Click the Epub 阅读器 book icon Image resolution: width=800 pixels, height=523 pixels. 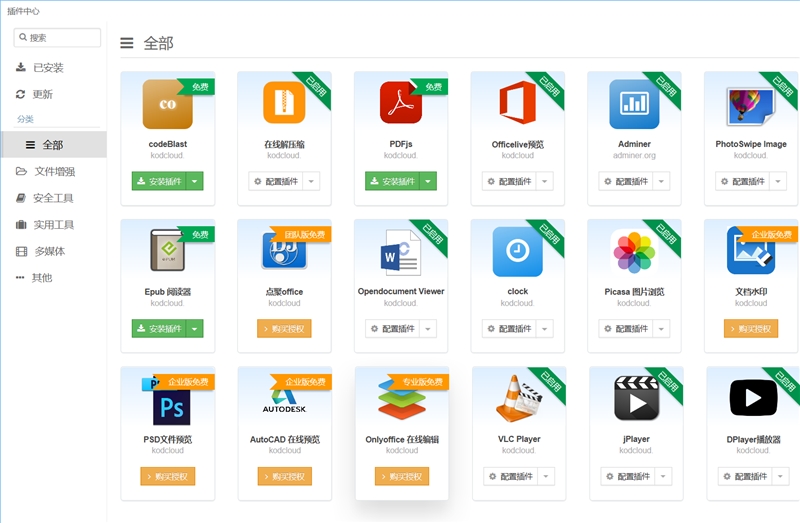tap(167, 250)
